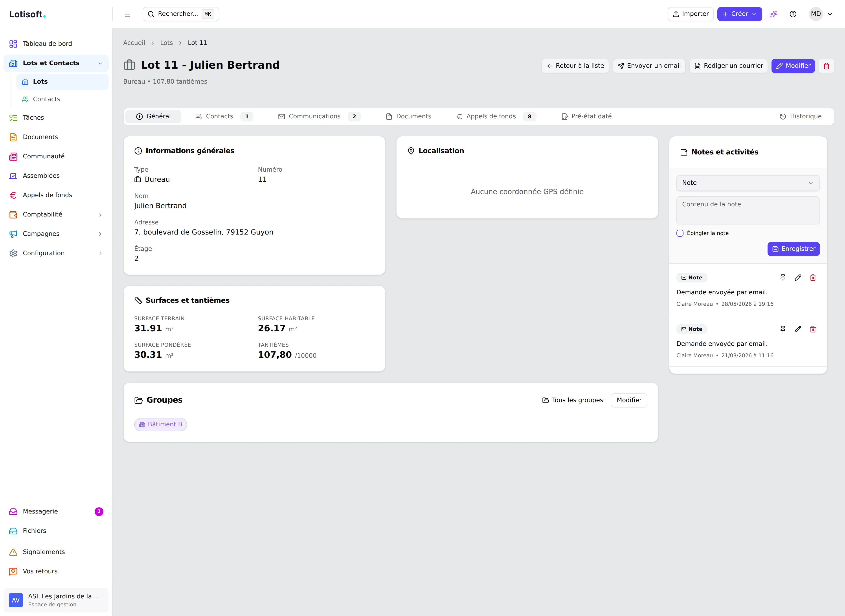Open Signalements section
This screenshot has height=616, width=845.
(x=56, y=552)
